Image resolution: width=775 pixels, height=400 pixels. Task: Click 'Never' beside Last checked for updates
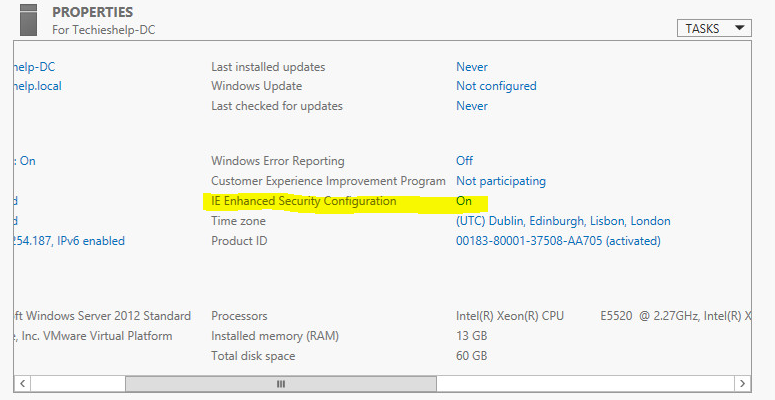(x=472, y=106)
